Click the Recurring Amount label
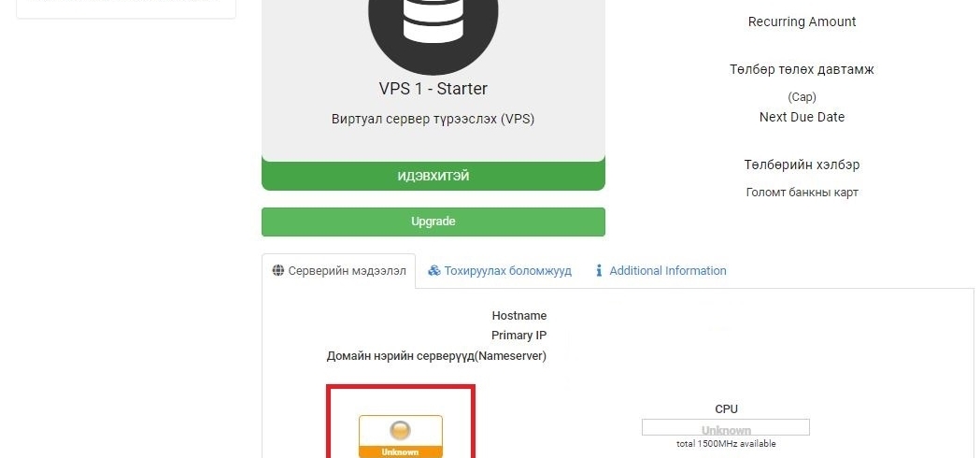Image resolution: width=980 pixels, height=458 pixels. coord(802,21)
